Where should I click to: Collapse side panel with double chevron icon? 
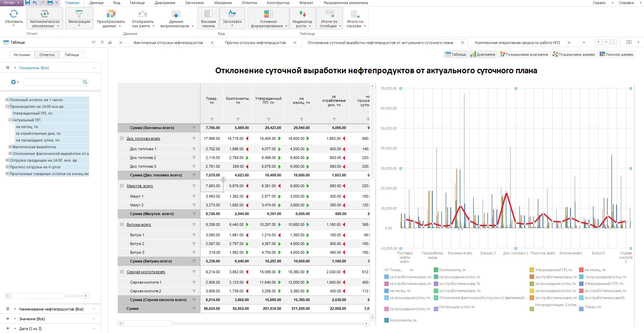94,42
